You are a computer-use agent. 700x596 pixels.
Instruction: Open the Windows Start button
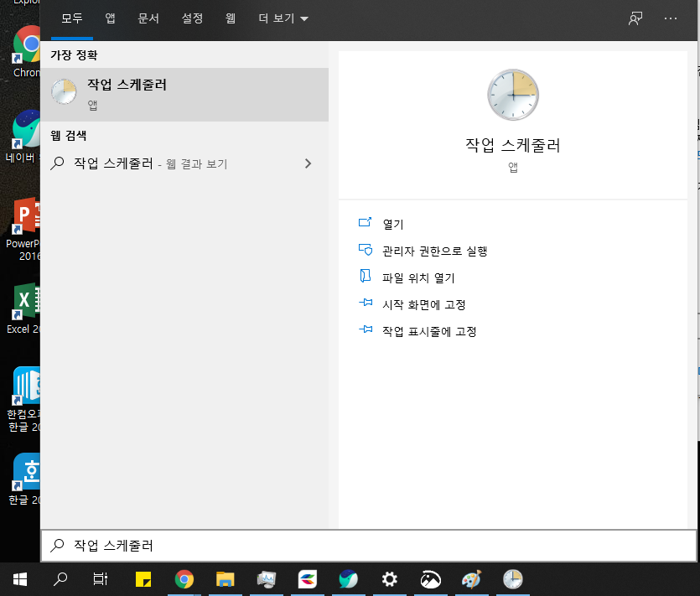(x=20, y=579)
